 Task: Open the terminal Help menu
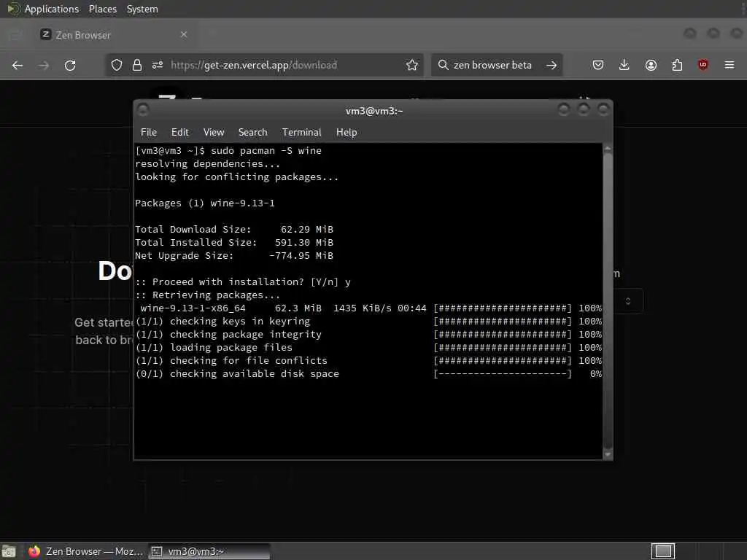[347, 133]
